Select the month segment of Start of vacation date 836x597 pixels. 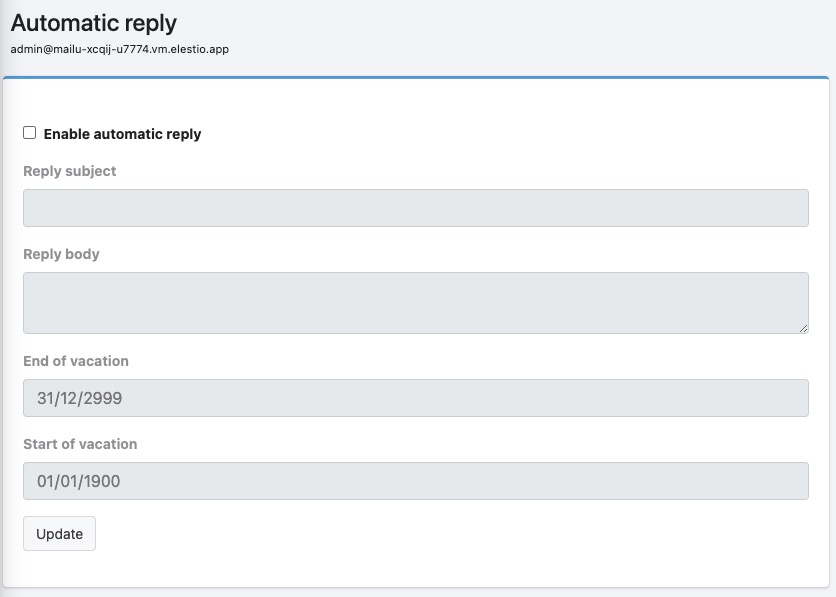[x=70, y=481]
